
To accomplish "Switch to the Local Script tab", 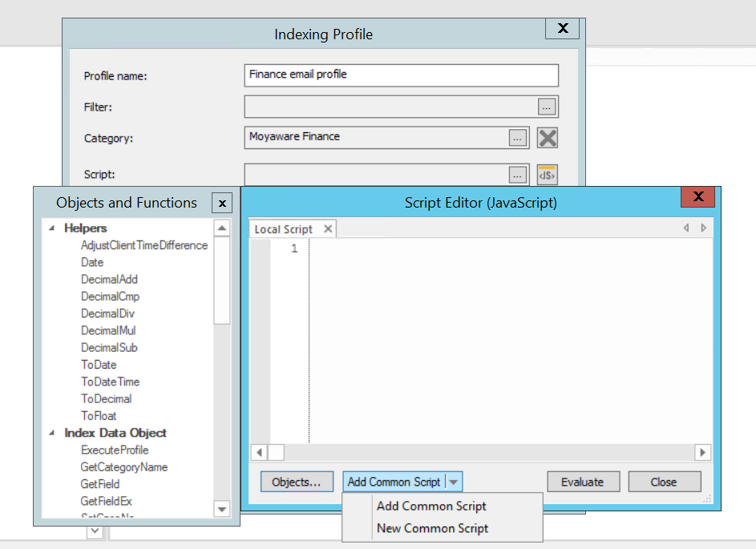I will pyautogui.click(x=285, y=228).
